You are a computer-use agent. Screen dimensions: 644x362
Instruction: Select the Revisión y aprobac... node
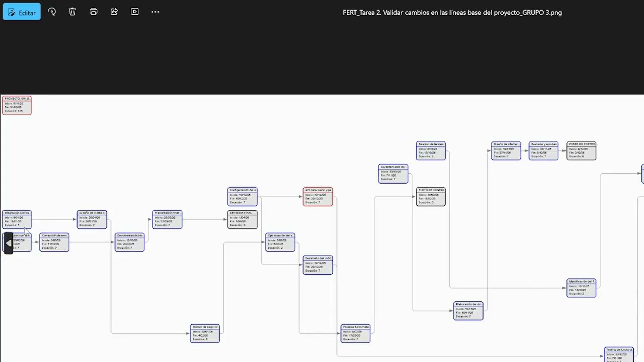tap(544, 151)
